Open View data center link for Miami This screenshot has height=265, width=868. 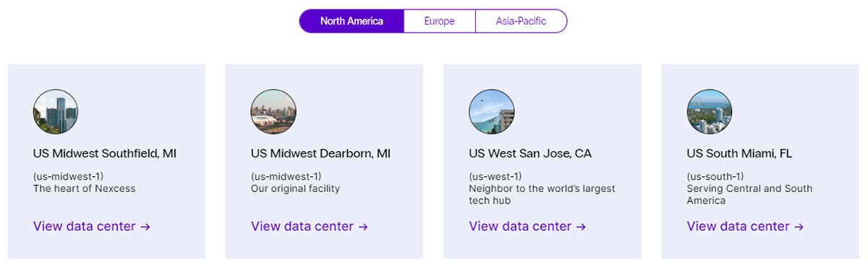point(745,226)
